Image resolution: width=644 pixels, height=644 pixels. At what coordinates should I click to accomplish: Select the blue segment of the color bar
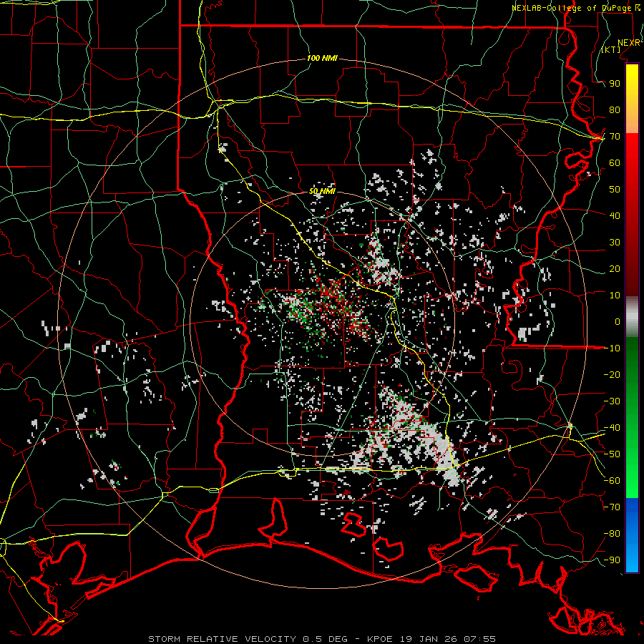tap(632, 535)
